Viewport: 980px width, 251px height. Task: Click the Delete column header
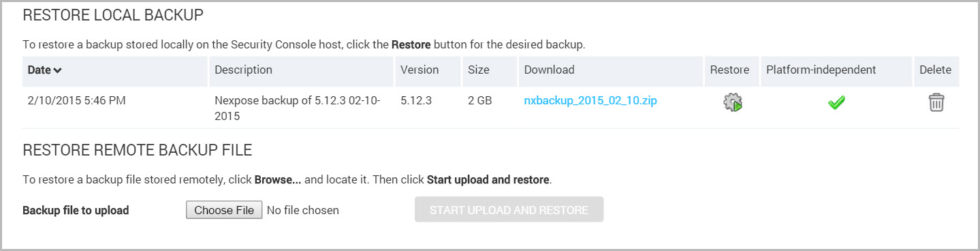(935, 70)
